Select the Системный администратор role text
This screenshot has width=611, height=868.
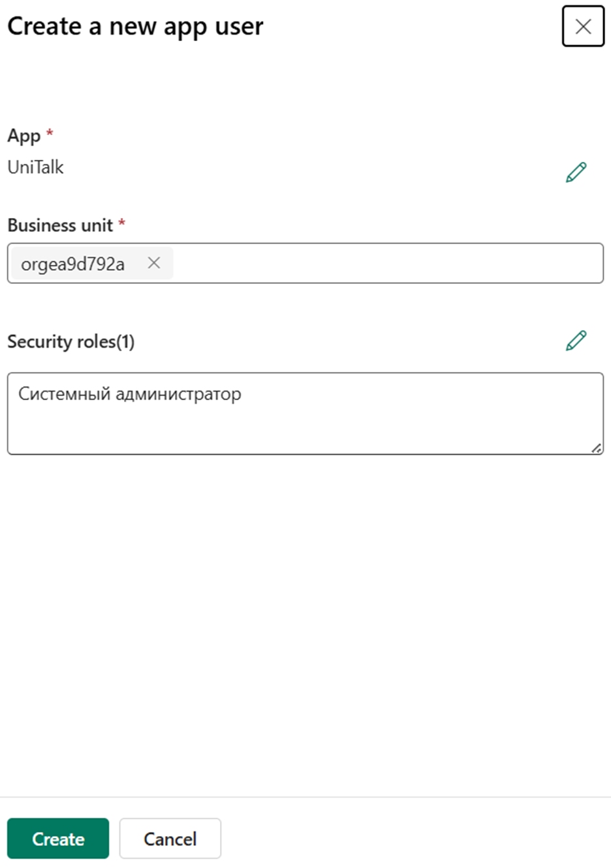click(x=130, y=394)
